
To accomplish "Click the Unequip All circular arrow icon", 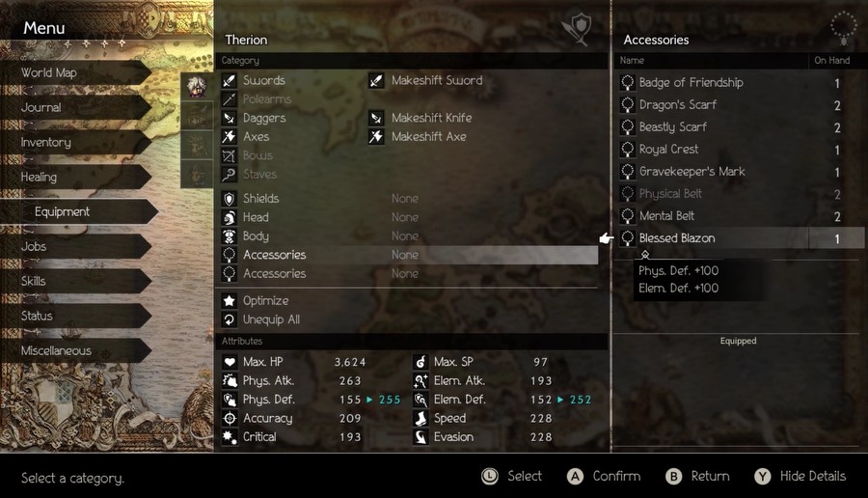I will pyautogui.click(x=230, y=319).
